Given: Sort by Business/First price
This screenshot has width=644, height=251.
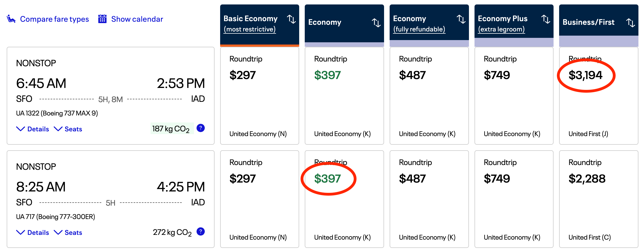Looking at the screenshot, I should [631, 22].
